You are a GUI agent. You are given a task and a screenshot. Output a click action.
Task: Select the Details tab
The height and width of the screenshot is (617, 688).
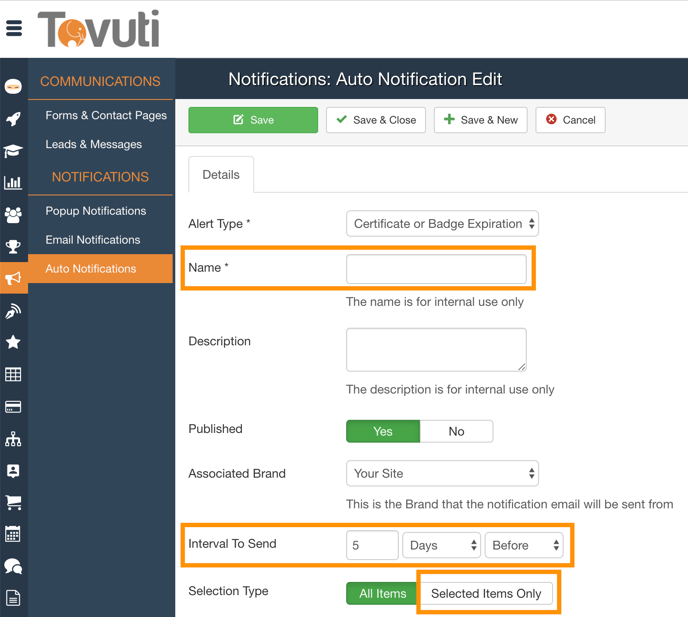click(x=221, y=174)
